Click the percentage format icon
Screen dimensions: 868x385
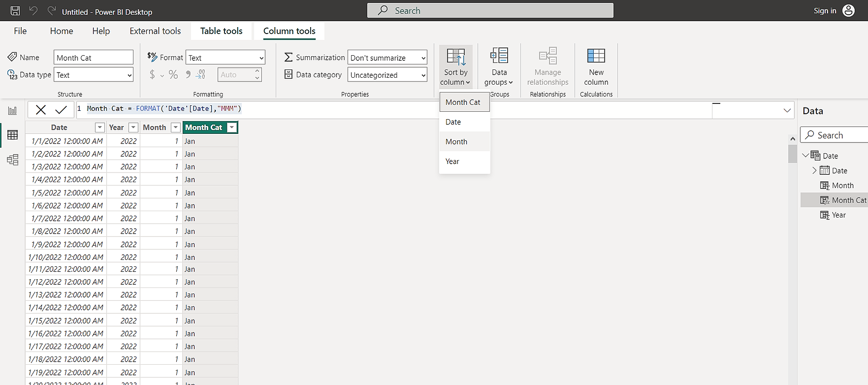click(173, 75)
